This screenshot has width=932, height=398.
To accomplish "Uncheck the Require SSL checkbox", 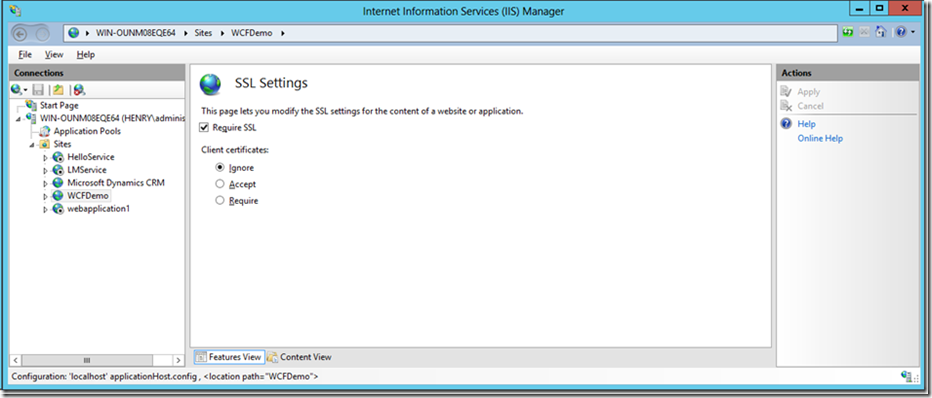I will click(x=204, y=128).
